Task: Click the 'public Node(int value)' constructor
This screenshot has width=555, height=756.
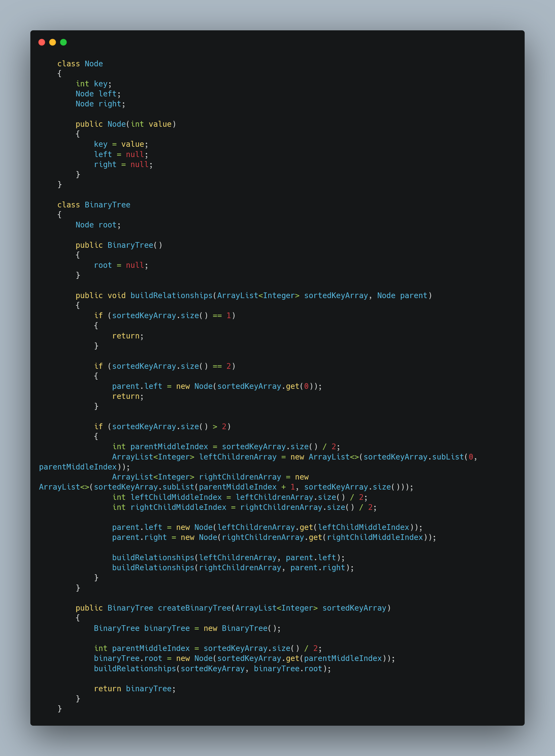Action: pyautogui.click(x=126, y=124)
